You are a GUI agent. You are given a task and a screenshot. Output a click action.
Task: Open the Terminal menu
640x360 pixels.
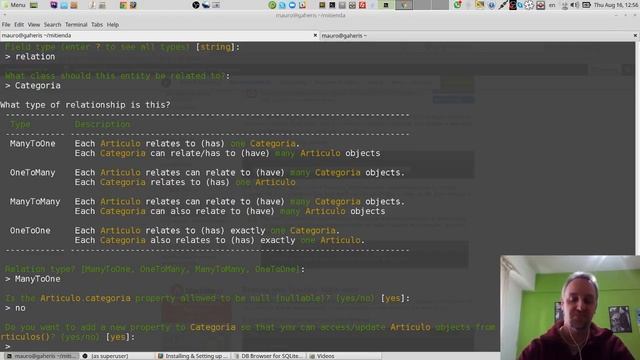coord(76,24)
